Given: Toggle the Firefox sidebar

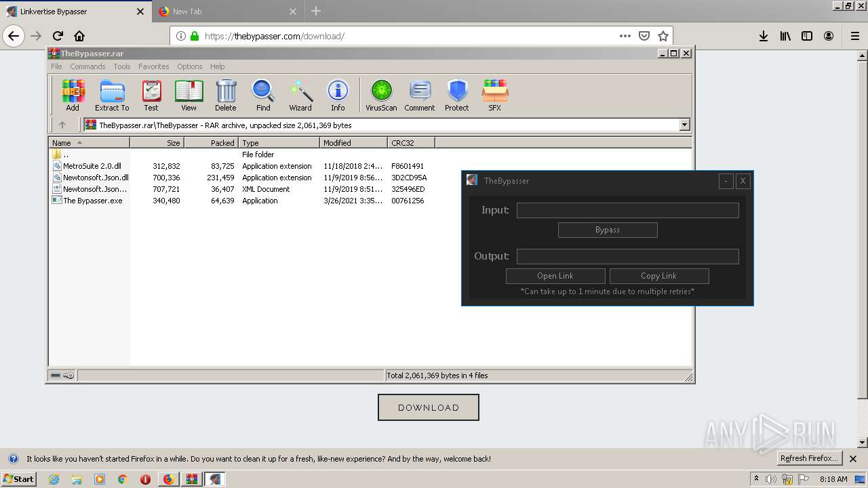Looking at the screenshot, I should point(807,36).
